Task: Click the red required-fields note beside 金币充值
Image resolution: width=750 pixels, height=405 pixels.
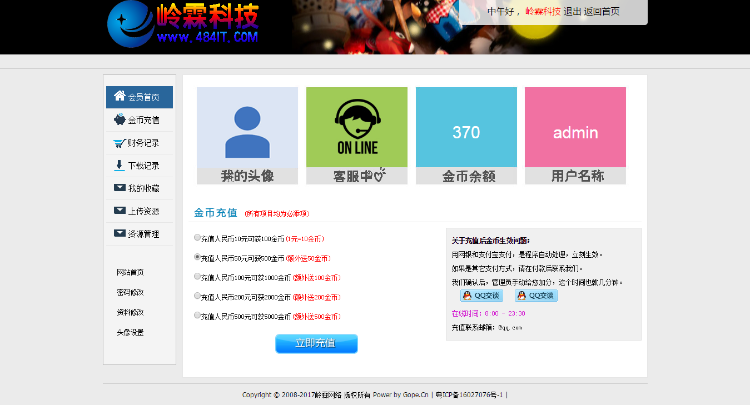Action: coord(276,214)
